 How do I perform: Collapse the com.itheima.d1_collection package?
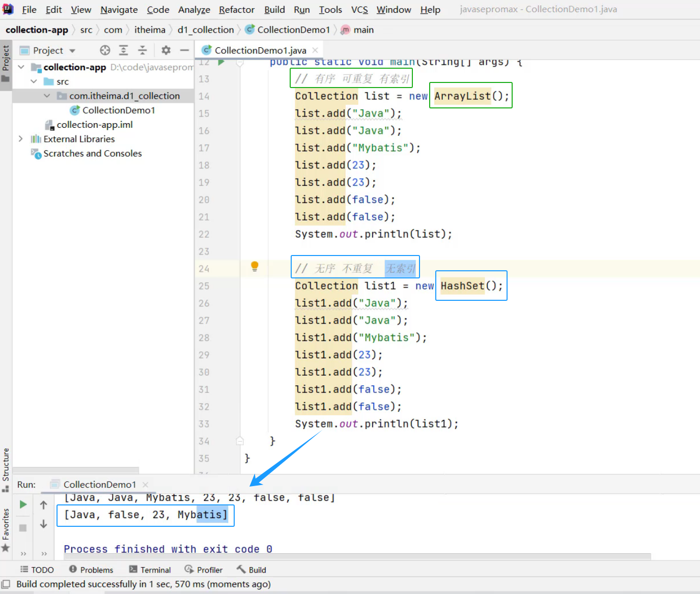coord(47,96)
